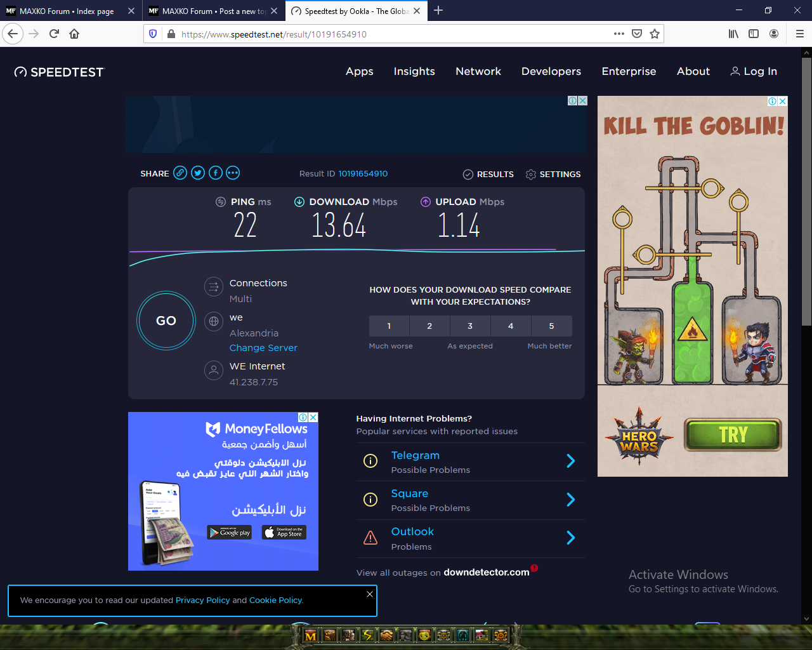Viewport: 812px width, 650px height.
Task: Rate download speed as 4
Action: coord(511,326)
